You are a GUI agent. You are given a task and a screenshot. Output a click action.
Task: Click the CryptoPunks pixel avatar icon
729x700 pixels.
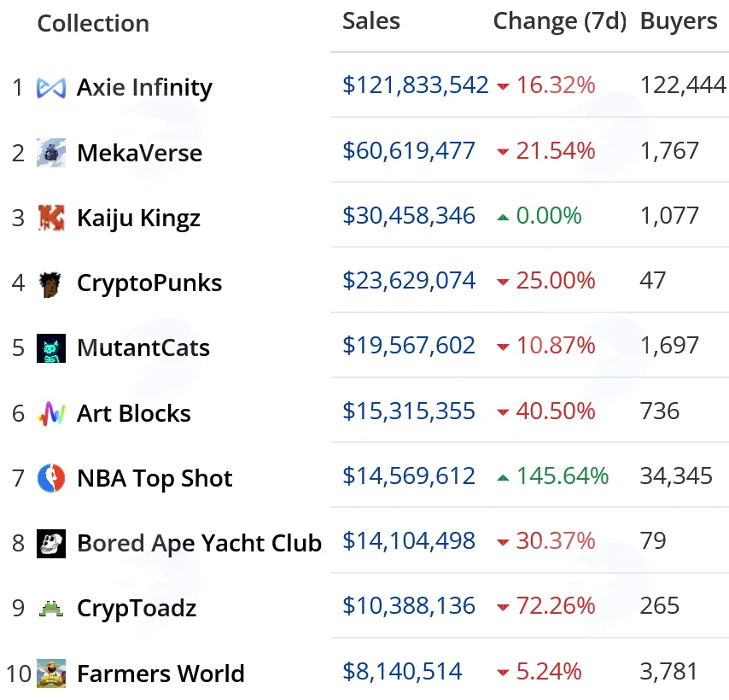click(x=50, y=284)
